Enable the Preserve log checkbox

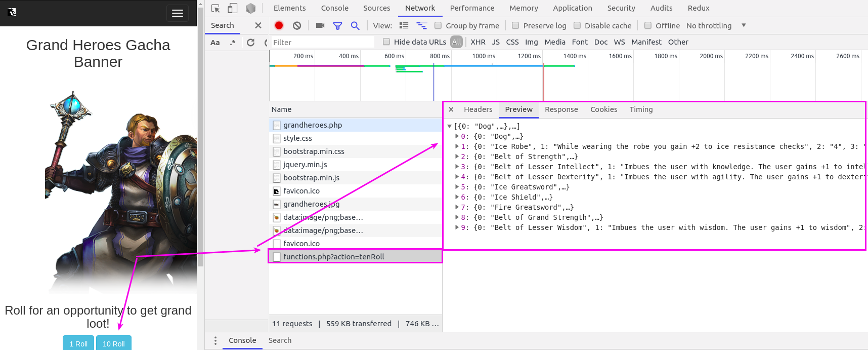515,25
